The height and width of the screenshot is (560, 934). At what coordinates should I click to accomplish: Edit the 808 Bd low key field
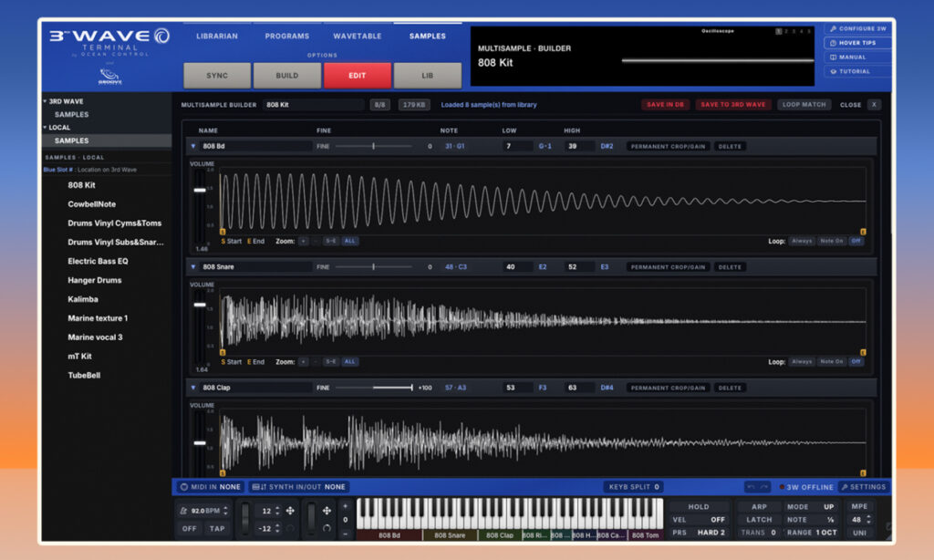click(517, 147)
